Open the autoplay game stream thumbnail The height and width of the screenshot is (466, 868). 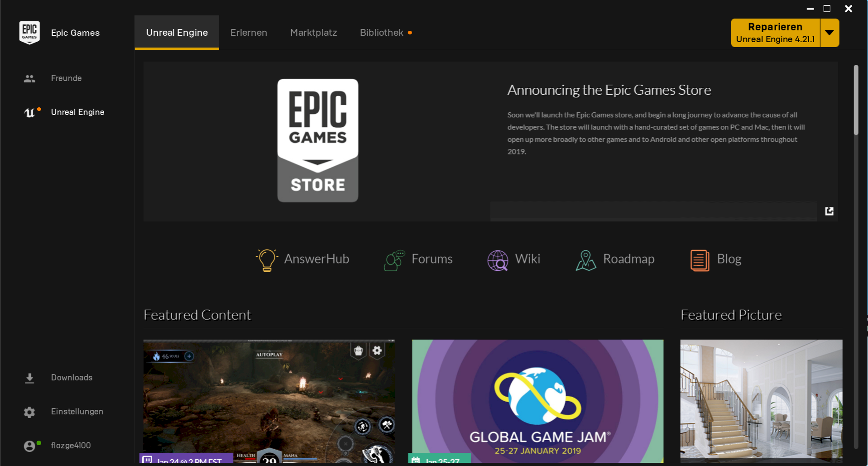[269, 401]
